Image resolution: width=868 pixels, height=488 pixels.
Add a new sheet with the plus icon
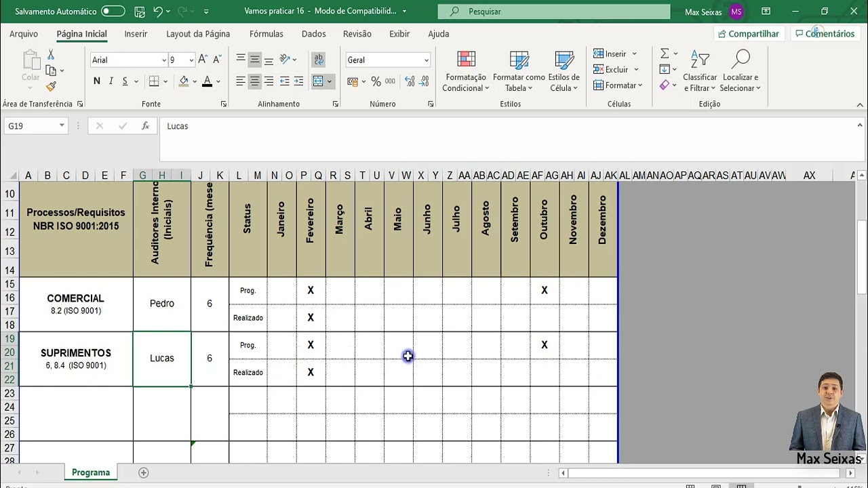(143, 472)
